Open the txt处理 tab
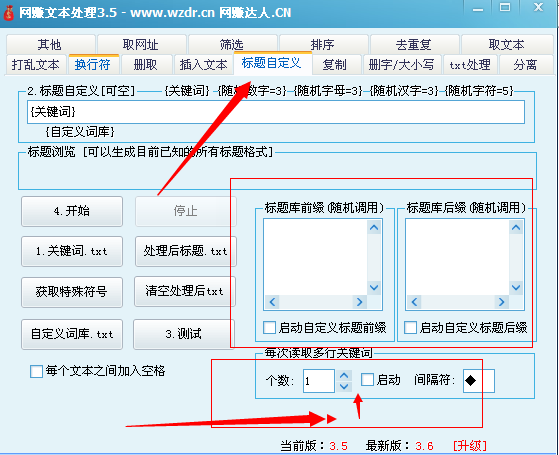 click(x=470, y=65)
